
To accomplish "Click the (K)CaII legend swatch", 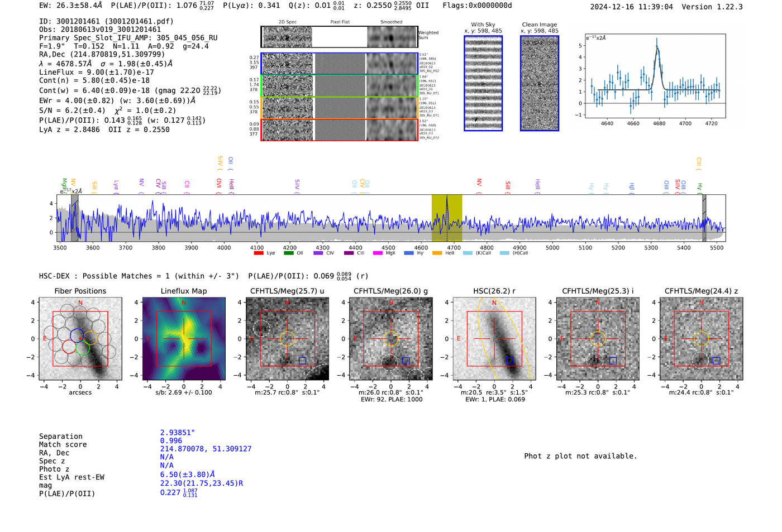I will point(468,253).
